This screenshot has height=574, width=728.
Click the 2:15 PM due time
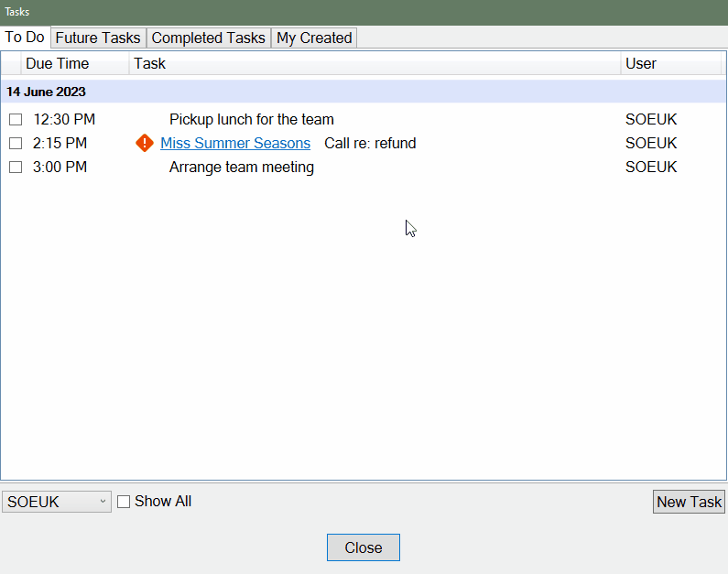[60, 143]
